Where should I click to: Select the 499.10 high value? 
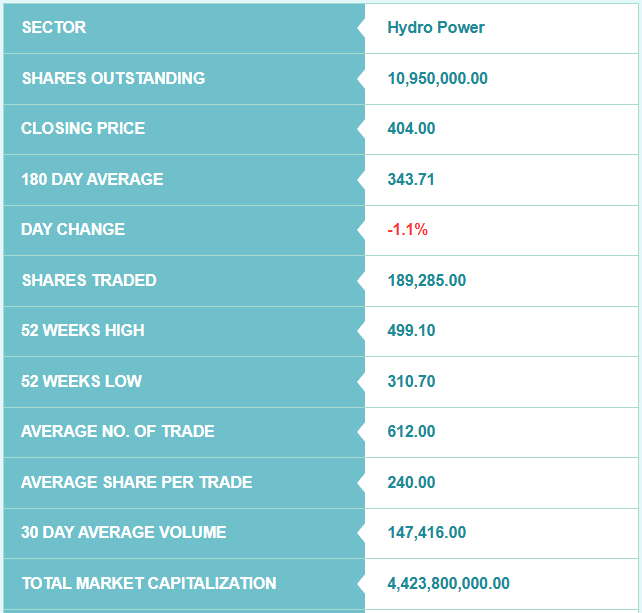click(411, 330)
